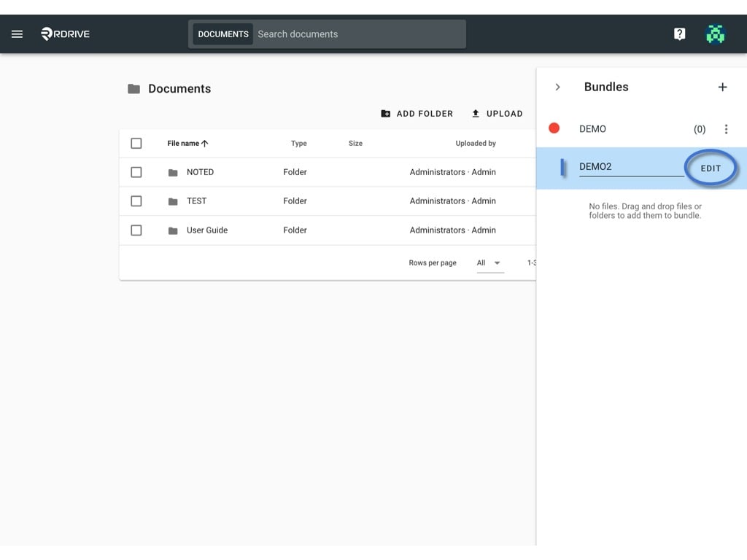Click the blue DEMO2 bundle color bar
Image resolution: width=747 pixels, height=560 pixels.
click(562, 168)
